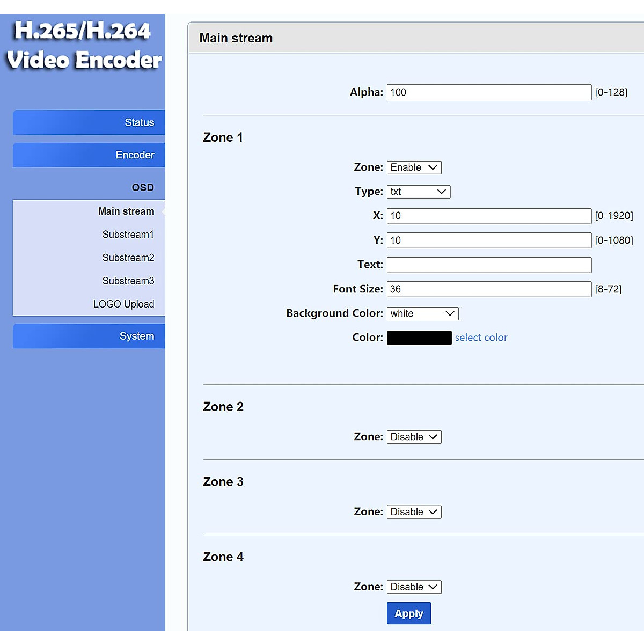This screenshot has width=644, height=644.
Task: Open the Background Color dropdown
Action: point(422,313)
